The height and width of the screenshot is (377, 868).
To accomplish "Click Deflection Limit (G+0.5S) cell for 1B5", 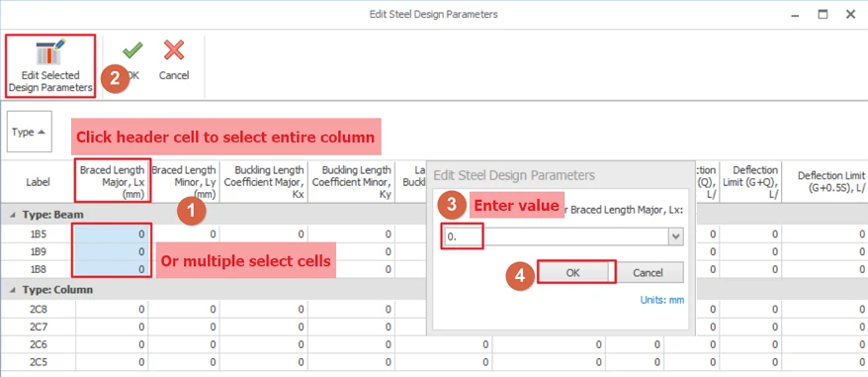I will [825, 234].
